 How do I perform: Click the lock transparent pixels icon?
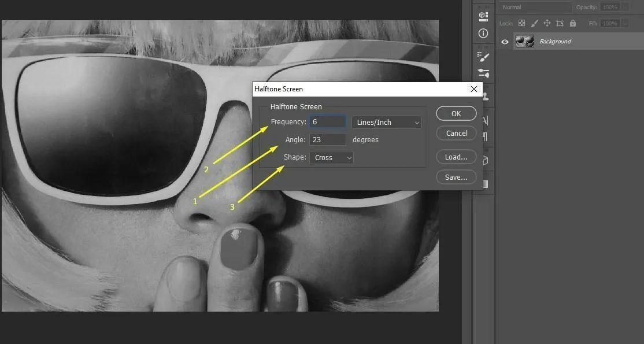tap(521, 23)
